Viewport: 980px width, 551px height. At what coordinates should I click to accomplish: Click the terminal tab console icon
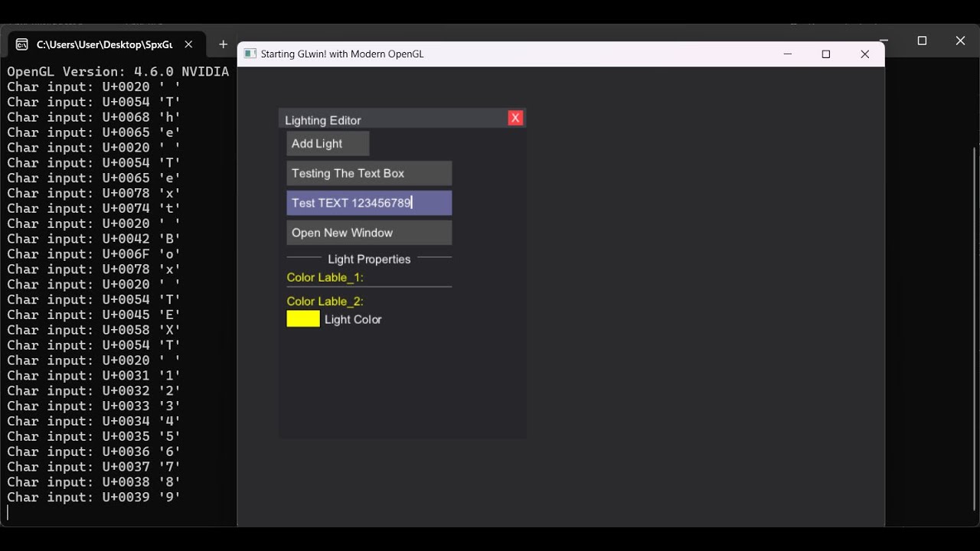pyautogui.click(x=22, y=44)
